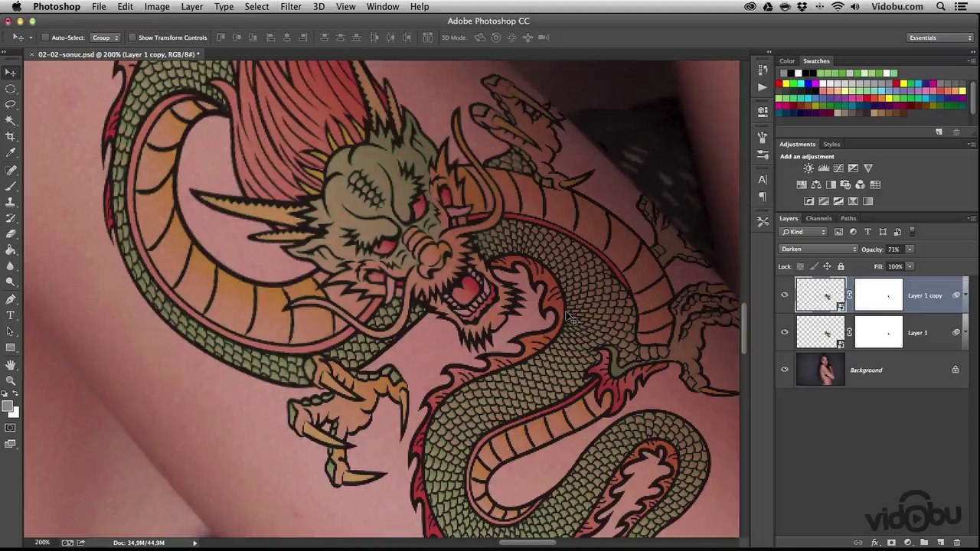The width and height of the screenshot is (980, 551).
Task: Check Show Transform Controls
Action: 132,37
